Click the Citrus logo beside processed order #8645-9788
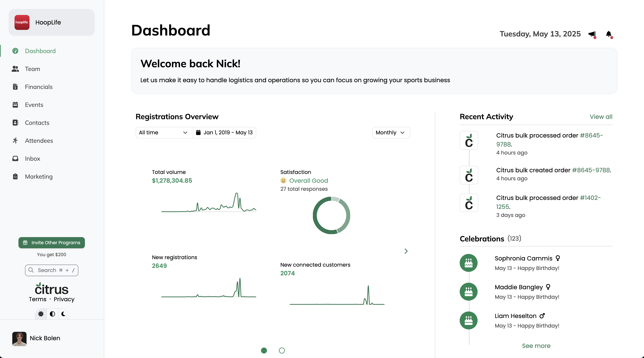Image resolution: width=644 pixels, height=358 pixels. pyautogui.click(x=469, y=140)
